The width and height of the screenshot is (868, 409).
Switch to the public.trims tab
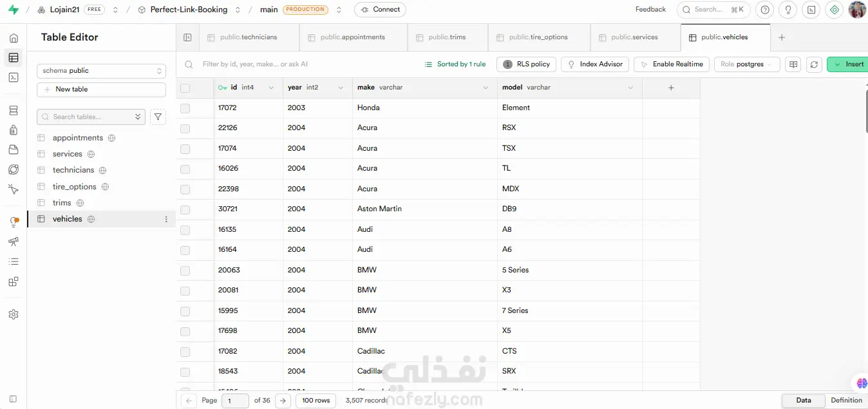pyautogui.click(x=448, y=37)
